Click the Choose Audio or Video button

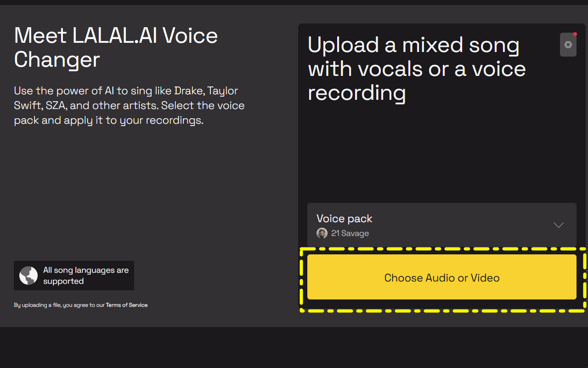(442, 277)
